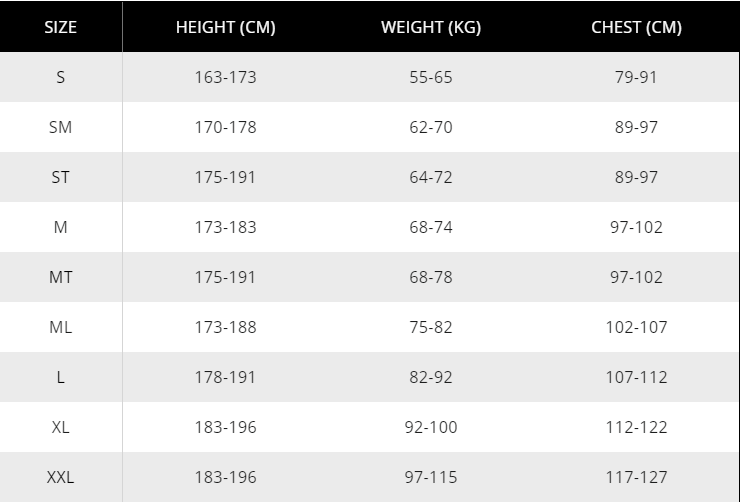Select the ST size row label

[61, 177]
